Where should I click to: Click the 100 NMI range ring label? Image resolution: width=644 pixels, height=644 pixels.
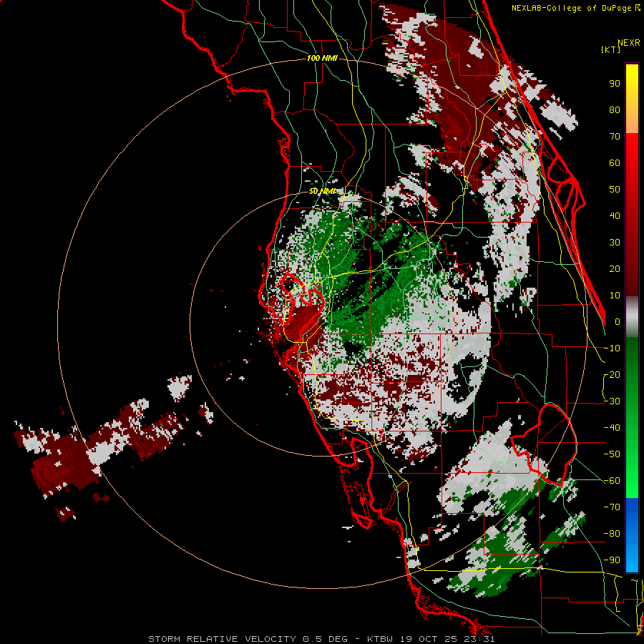coord(322,59)
